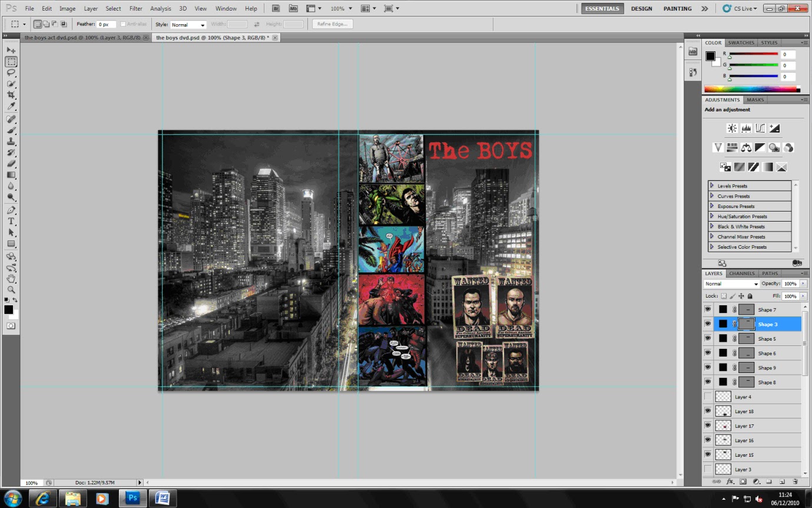Select the Move tool
Viewport: 812px width, 508px height.
[11, 50]
